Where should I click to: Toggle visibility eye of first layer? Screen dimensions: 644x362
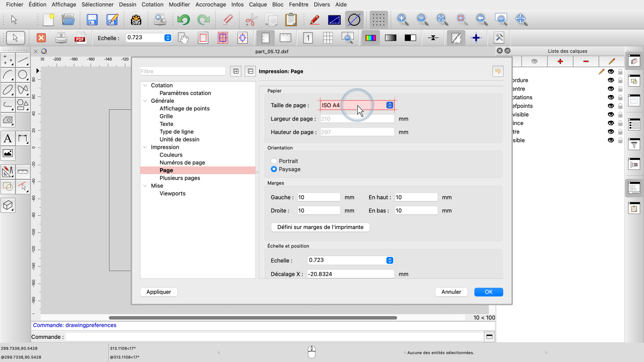pos(611,72)
